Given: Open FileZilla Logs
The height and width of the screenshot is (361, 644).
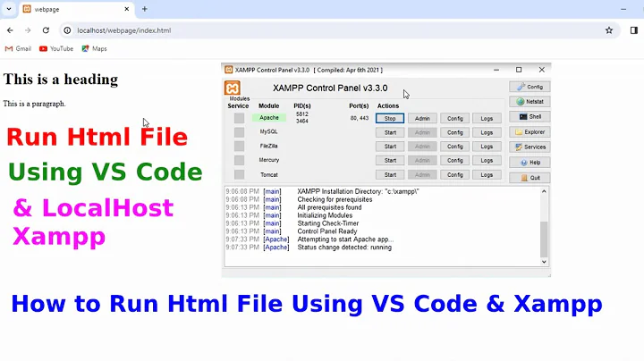Looking at the screenshot, I should 487,147.
